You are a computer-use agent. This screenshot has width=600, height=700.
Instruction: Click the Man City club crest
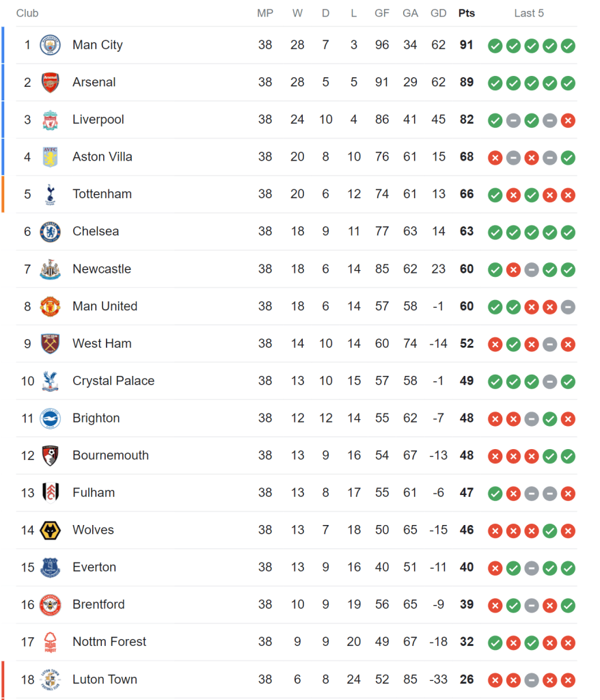[x=50, y=45]
